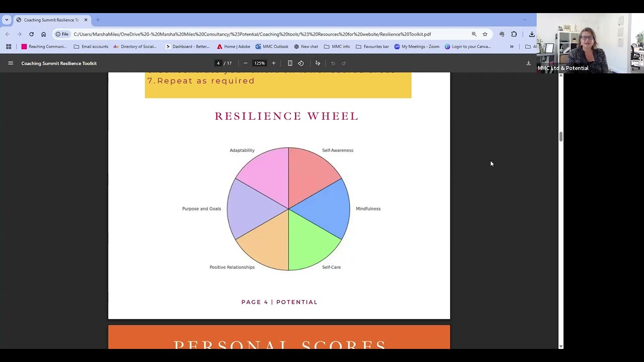644x362 pixels.
Task: Click the address bar zoom magnifier icon
Action: click(x=474, y=34)
